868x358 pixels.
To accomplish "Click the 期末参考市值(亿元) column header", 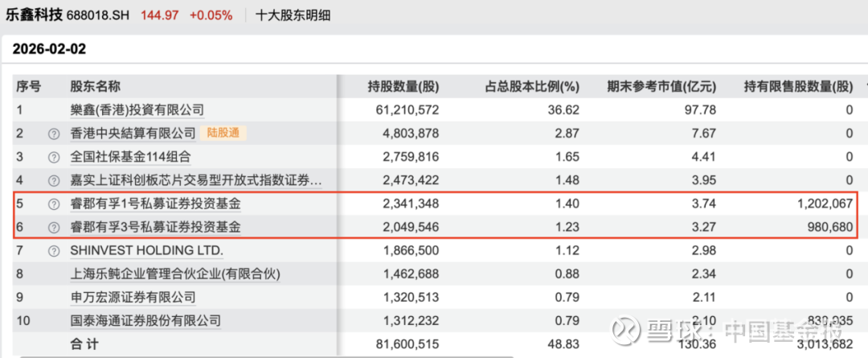I will (661, 87).
